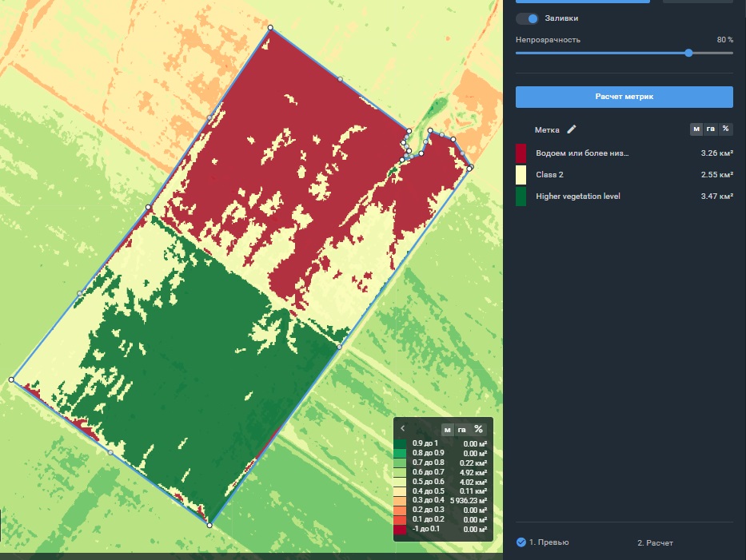Click the red swatch for Водоем class
This screenshot has width=746, height=560.
pos(521,153)
